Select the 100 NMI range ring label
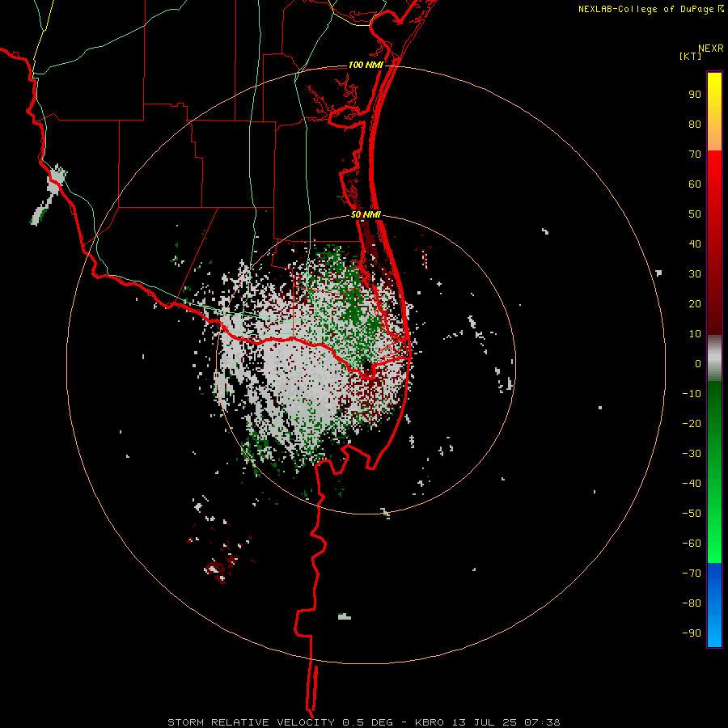Viewport: 728px width, 728px height. tap(366, 65)
